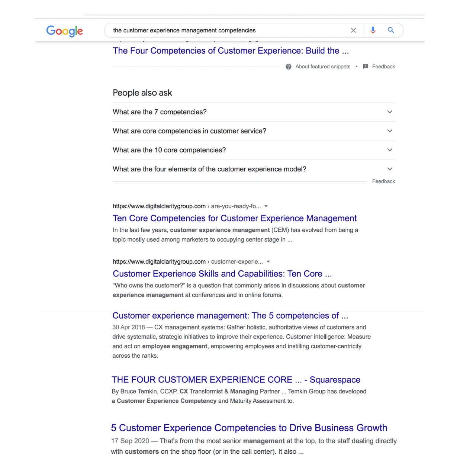The height and width of the screenshot is (476, 476).
Task: Open "5 Customer Experience Competencies to Drive Business Growth"
Action: click(x=249, y=428)
